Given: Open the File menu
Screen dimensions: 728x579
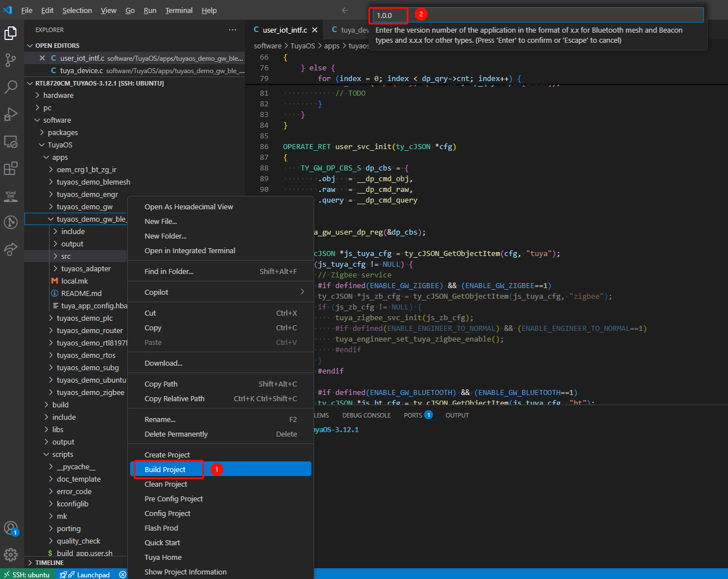Looking at the screenshot, I should point(26,10).
